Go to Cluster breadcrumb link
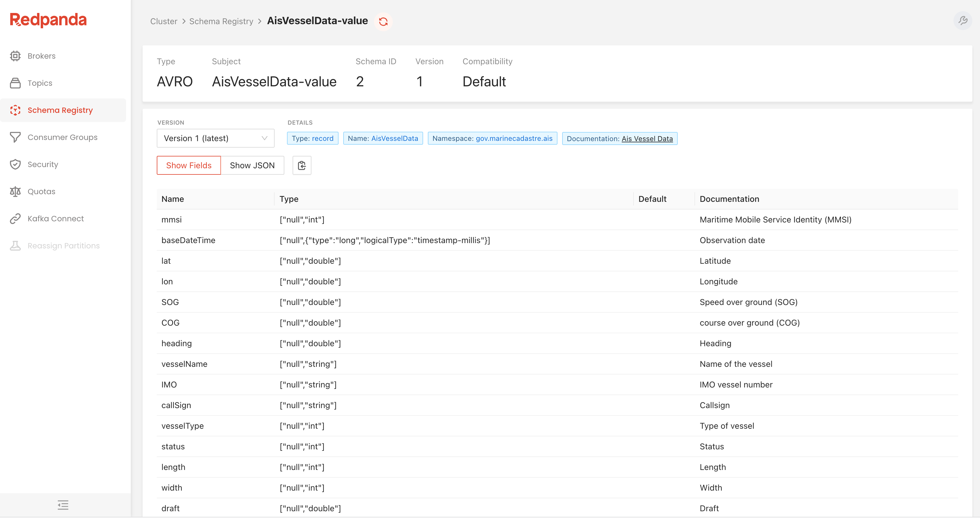Image resolution: width=980 pixels, height=518 pixels. click(164, 21)
